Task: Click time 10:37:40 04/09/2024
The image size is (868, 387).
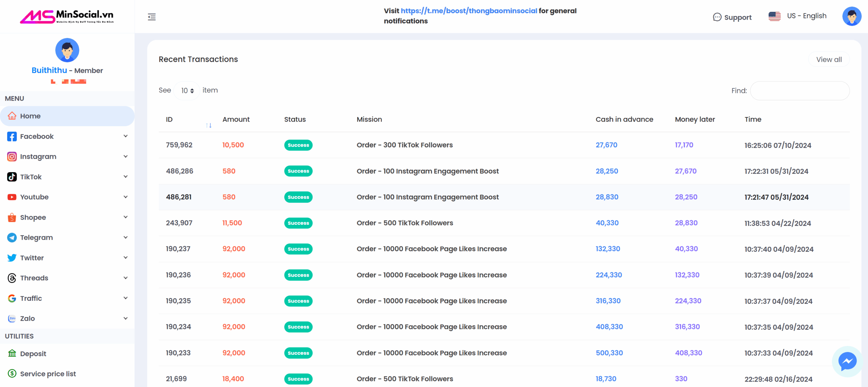Action: tap(779, 249)
